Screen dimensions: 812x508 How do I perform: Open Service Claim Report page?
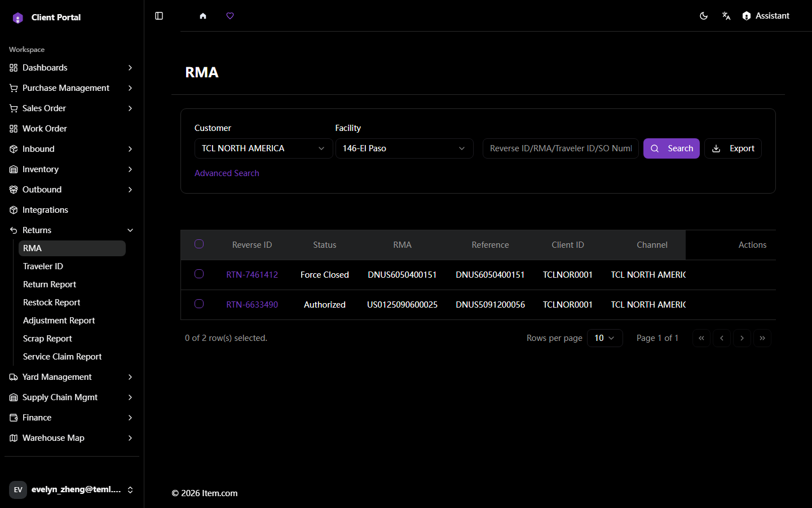(72, 357)
